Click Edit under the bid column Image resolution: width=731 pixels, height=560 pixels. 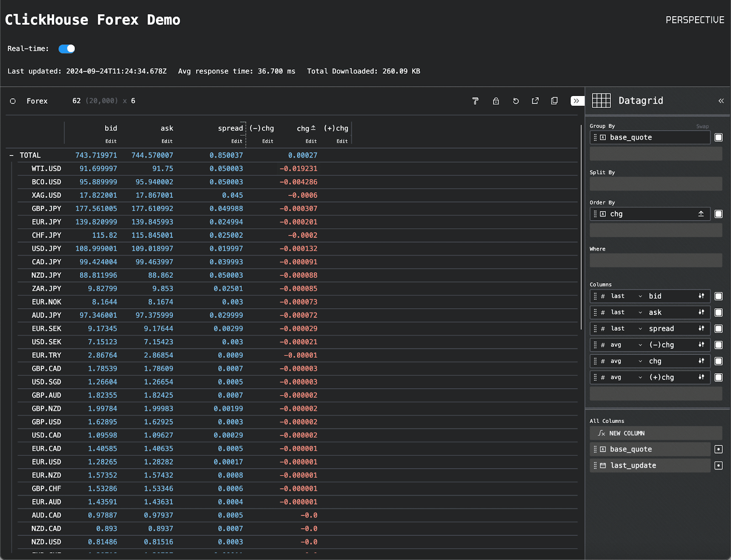[x=111, y=141]
